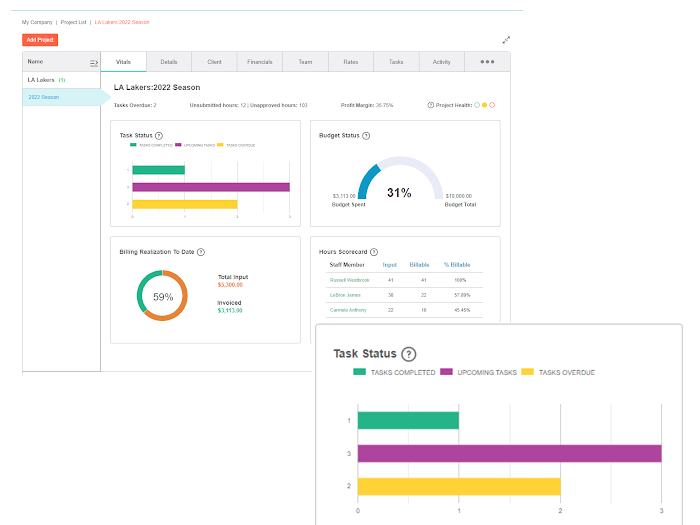Toggle Tasks Overdue legend in enlarged chart

558,372
